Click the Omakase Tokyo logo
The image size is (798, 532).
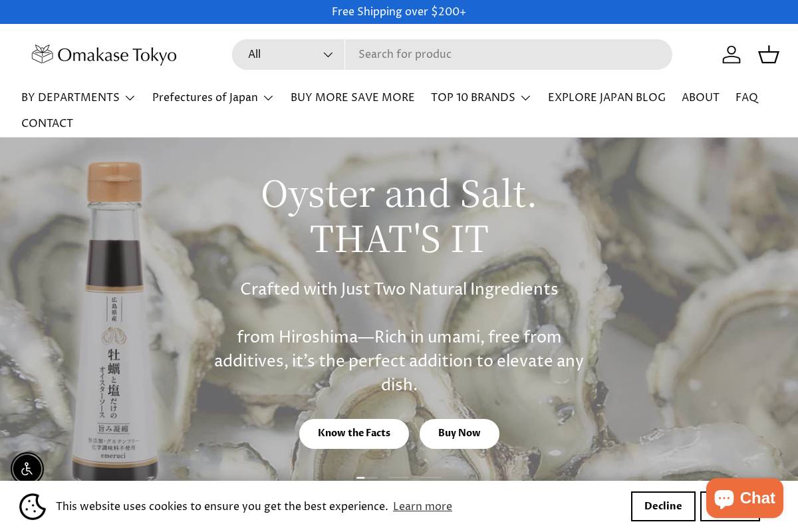[x=104, y=55]
